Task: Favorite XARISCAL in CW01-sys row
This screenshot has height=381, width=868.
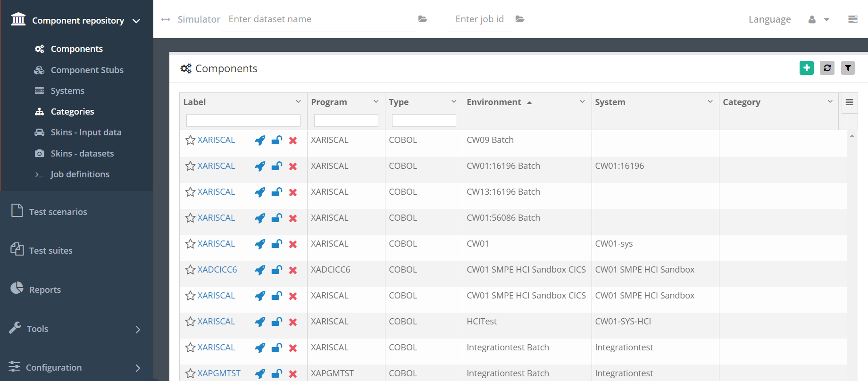Action: 190,244
